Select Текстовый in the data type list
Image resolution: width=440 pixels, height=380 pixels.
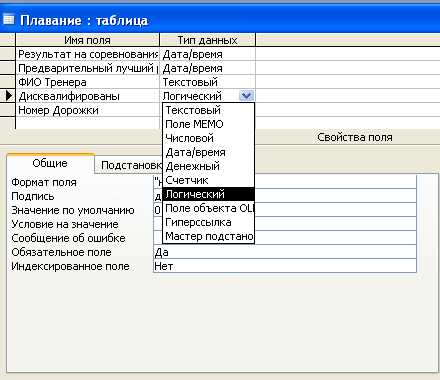point(208,110)
